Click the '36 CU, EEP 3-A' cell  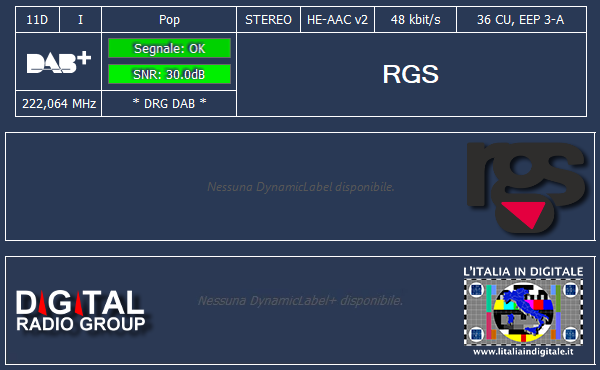[x=521, y=20]
